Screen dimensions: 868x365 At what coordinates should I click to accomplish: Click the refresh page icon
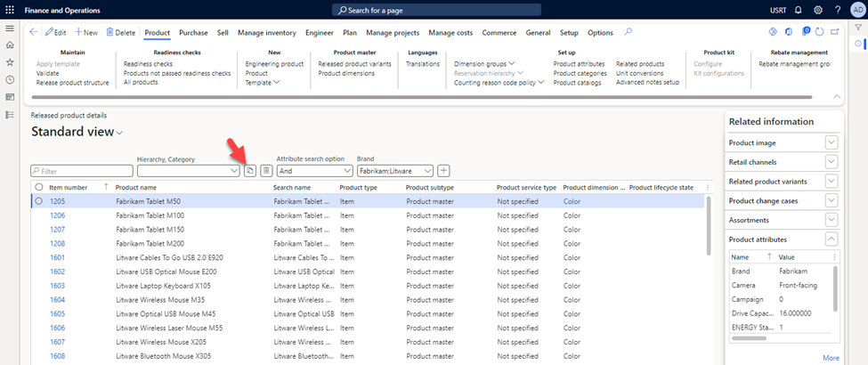point(821,32)
